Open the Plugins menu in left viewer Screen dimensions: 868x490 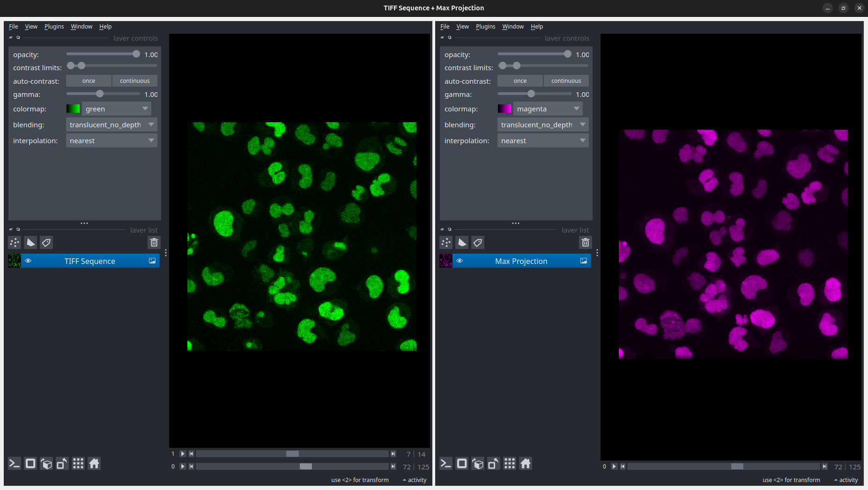click(x=54, y=27)
